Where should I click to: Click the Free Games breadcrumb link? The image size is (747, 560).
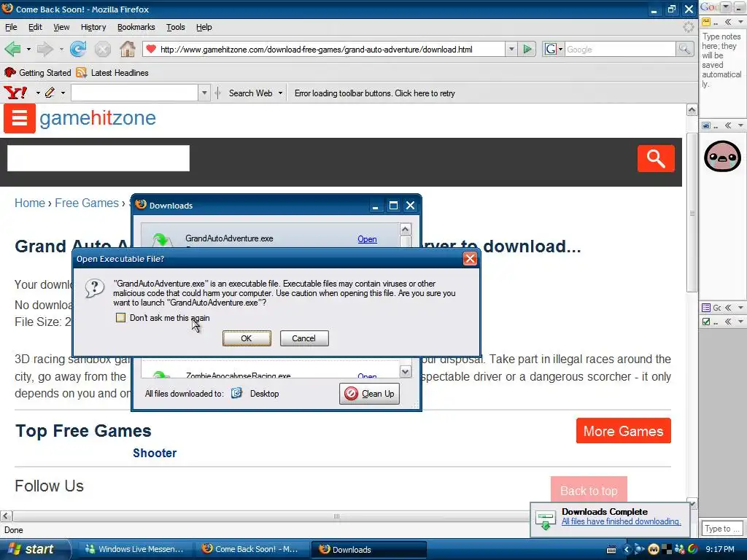click(x=87, y=203)
